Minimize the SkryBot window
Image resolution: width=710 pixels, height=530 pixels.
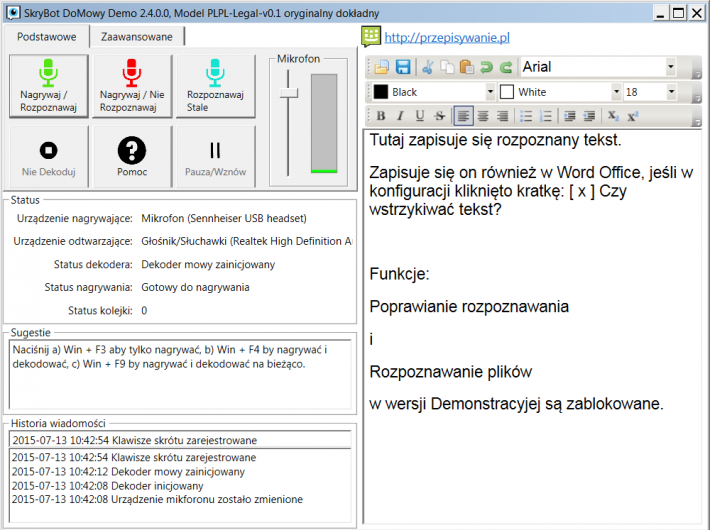661,13
